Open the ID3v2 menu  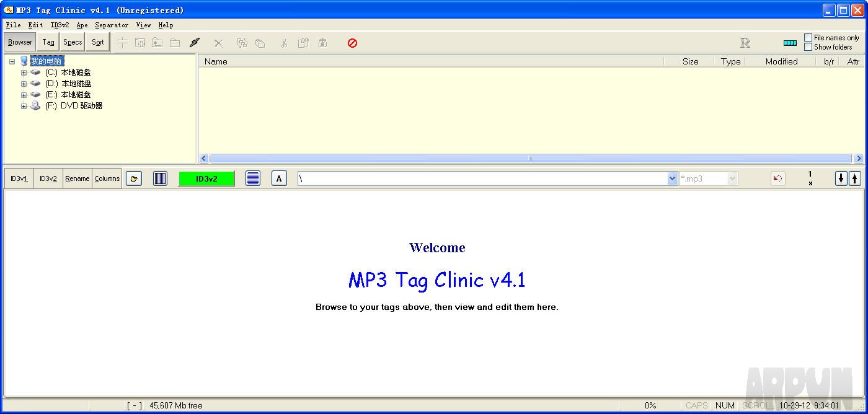point(60,25)
